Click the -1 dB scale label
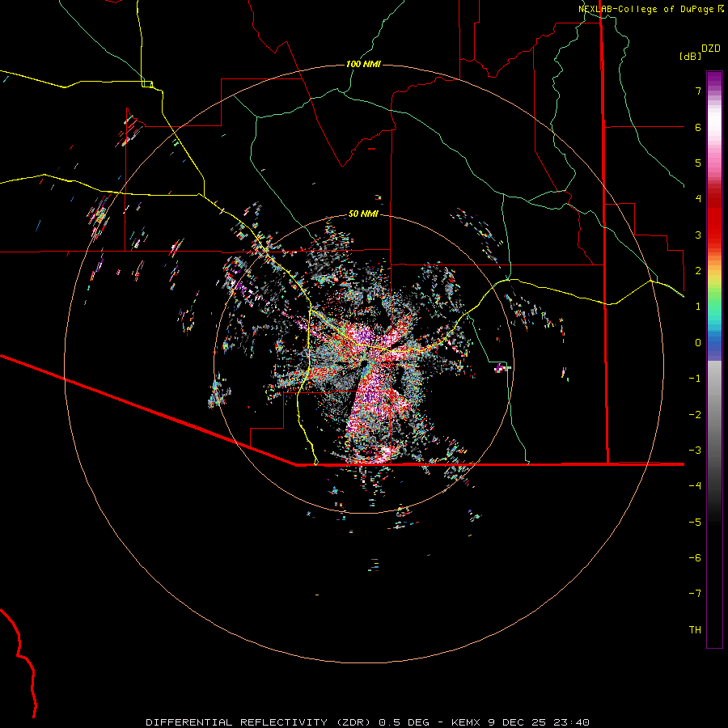728x728 pixels. point(695,379)
